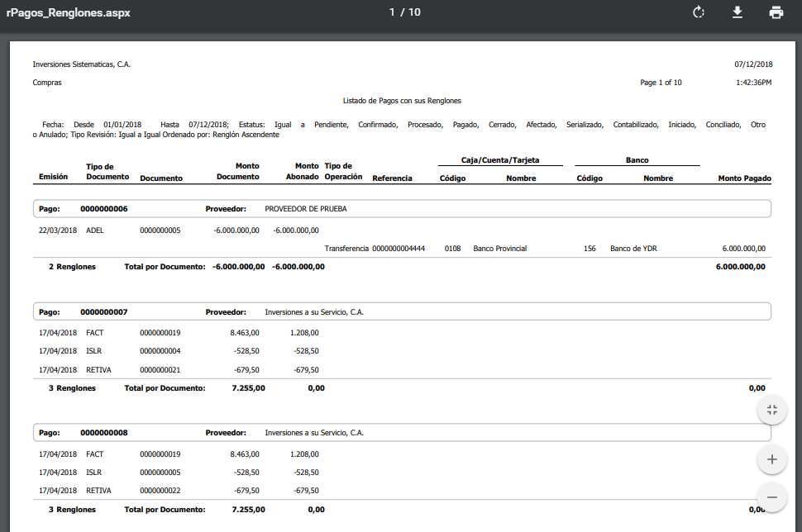Select document number 0000000021

160,370
